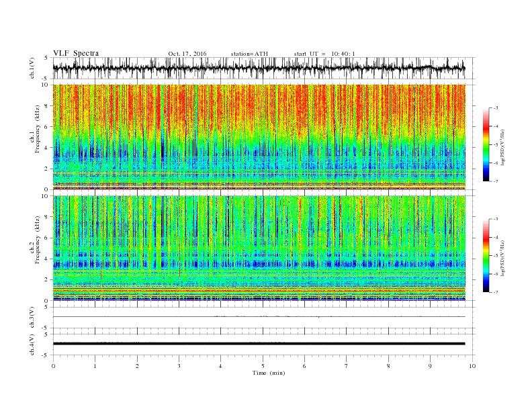Click the "Time (min)" x-axis title
Viewport: 532px width, 411px height.
pyautogui.click(x=269, y=373)
